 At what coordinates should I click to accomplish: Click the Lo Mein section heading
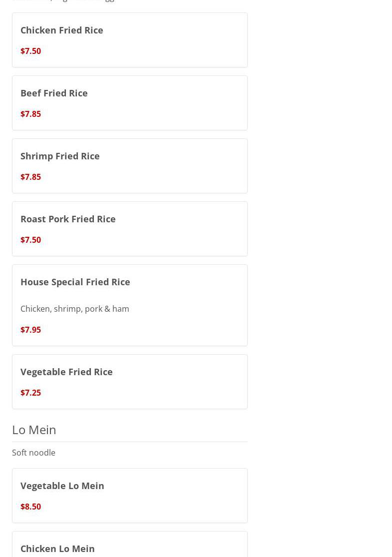(34, 430)
